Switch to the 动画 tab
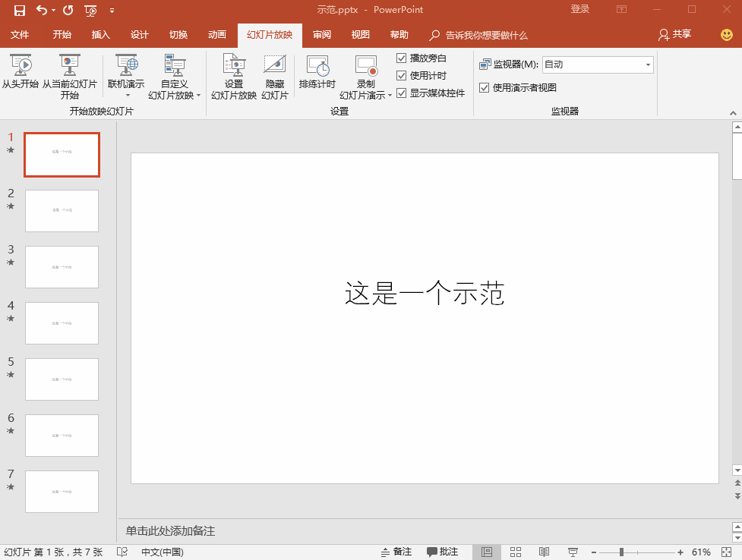 (x=217, y=35)
